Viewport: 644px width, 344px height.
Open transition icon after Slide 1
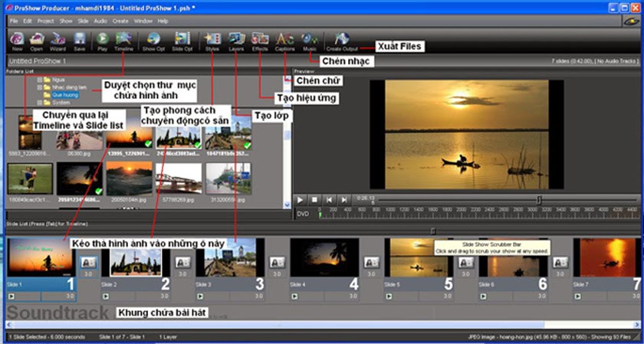coord(88,262)
